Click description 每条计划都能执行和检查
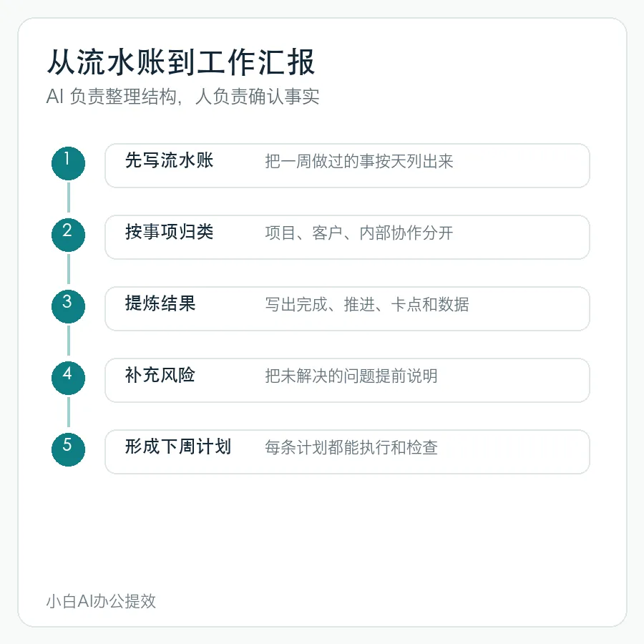The height and width of the screenshot is (644, 644). pos(351,447)
